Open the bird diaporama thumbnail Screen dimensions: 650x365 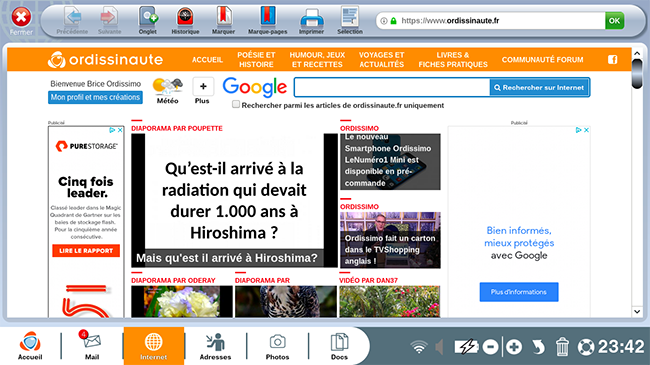point(286,302)
